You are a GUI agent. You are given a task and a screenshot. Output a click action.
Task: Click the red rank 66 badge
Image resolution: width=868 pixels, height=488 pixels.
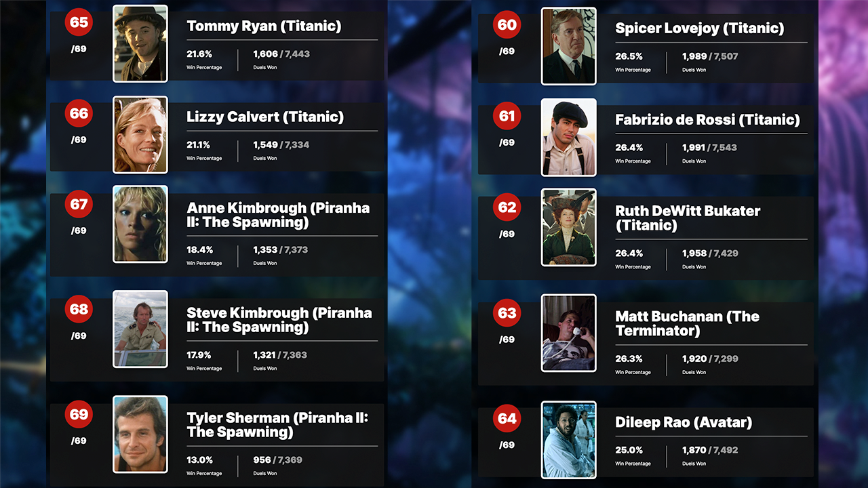pyautogui.click(x=79, y=113)
